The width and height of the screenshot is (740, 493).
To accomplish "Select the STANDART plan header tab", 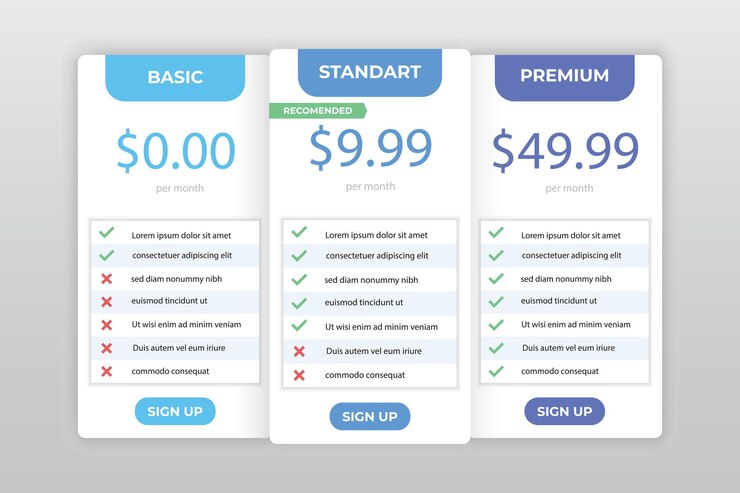I will tap(370, 73).
